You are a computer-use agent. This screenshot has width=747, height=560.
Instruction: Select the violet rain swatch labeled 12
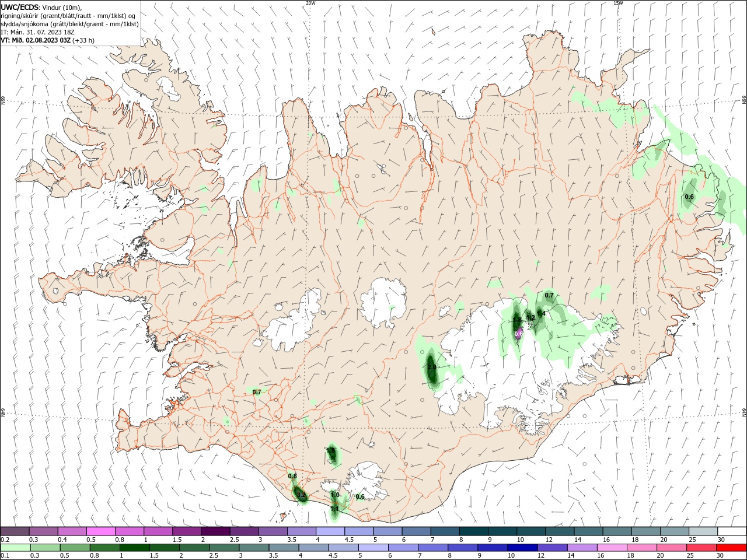551,548
